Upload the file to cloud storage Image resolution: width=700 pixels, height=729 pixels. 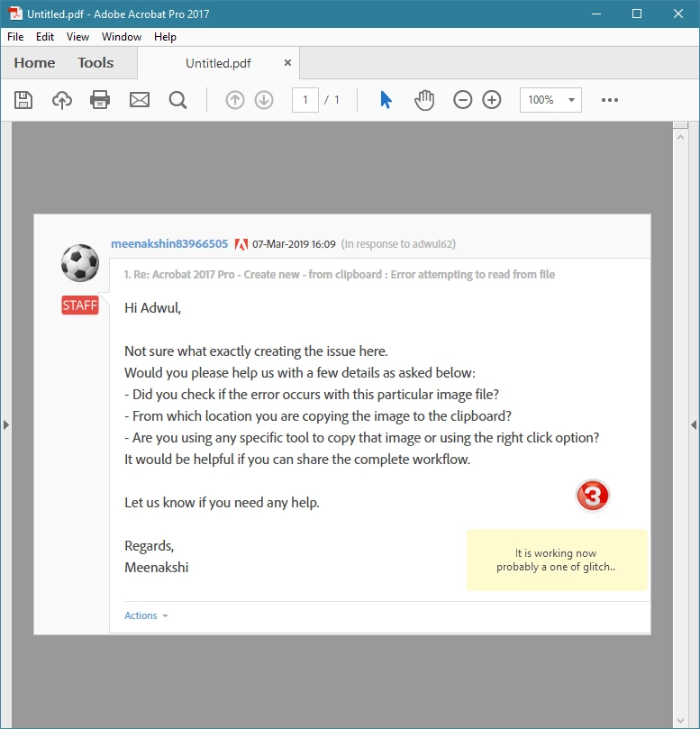point(62,100)
